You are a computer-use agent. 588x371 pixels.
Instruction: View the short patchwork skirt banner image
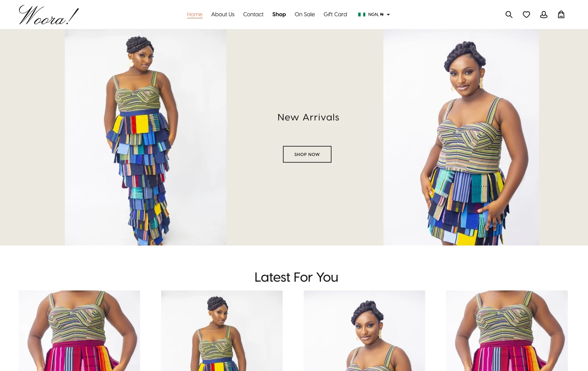(x=461, y=137)
